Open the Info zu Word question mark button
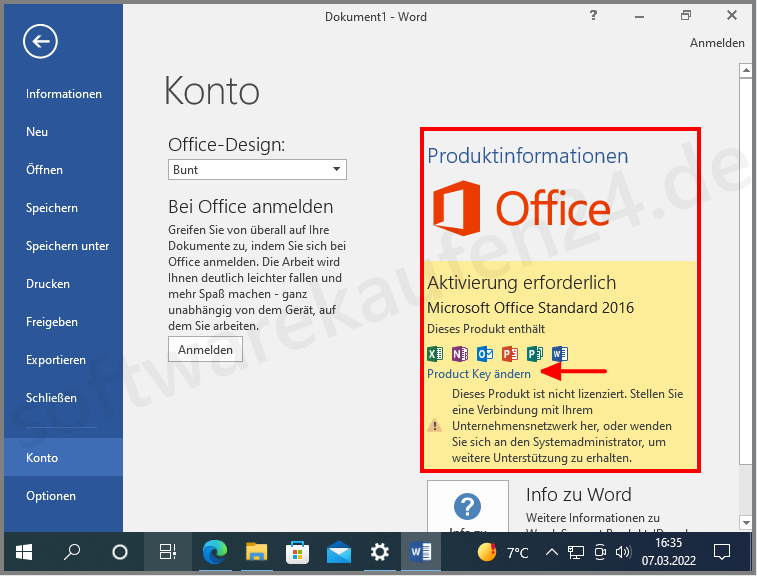Viewport: 757px width, 576px height. 468,506
